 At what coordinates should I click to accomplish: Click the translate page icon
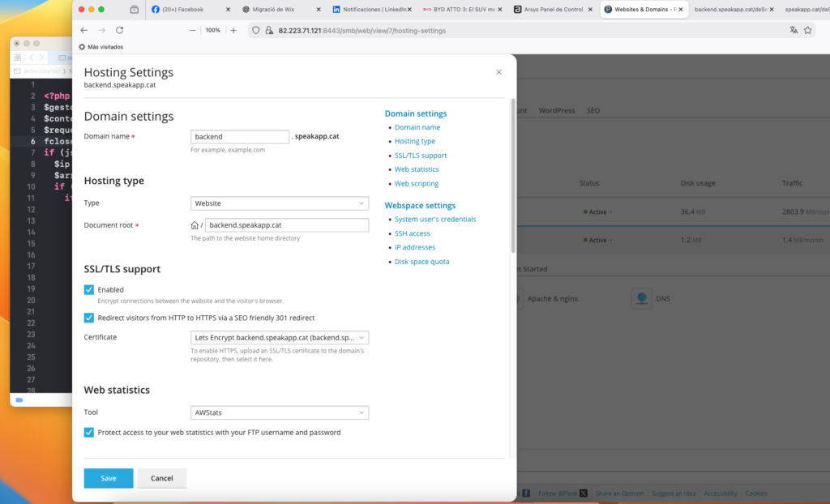794,30
